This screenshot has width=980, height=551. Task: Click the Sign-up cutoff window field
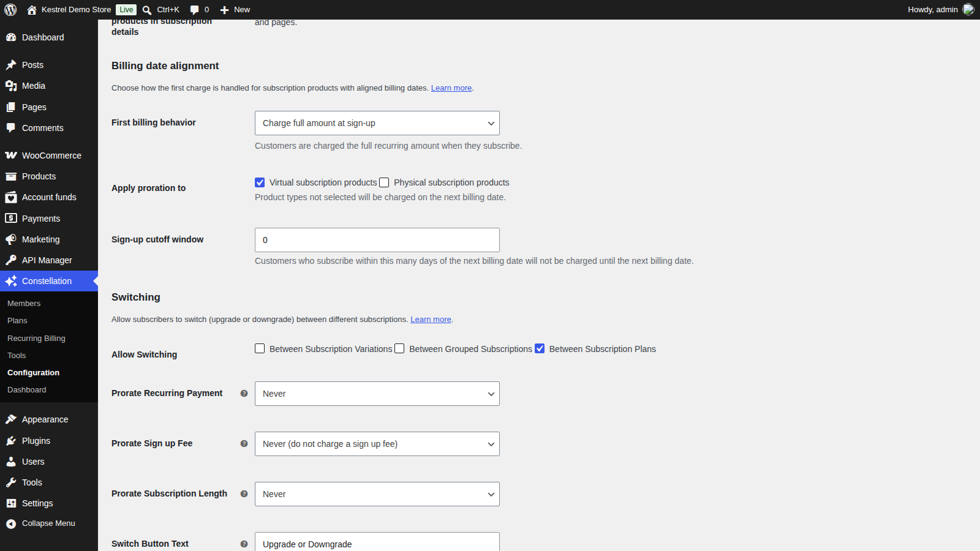(x=377, y=240)
